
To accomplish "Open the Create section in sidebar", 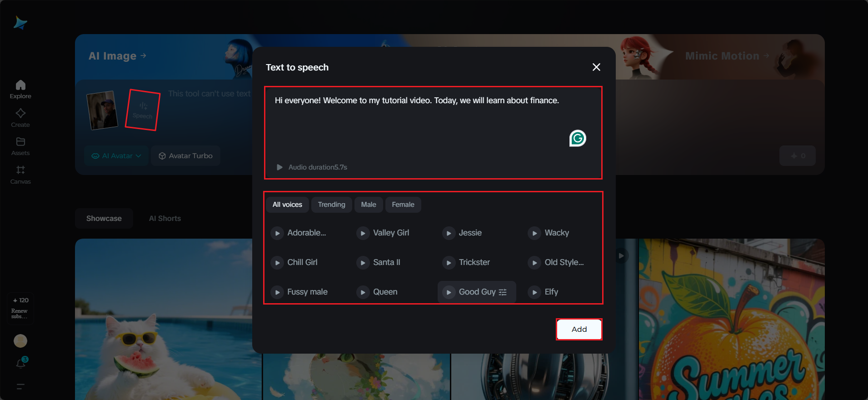I will (20, 118).
